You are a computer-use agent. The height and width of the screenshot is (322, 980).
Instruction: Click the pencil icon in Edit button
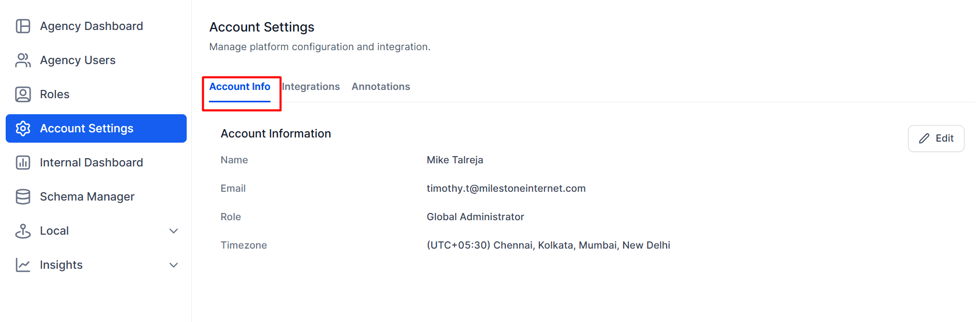(x=924, y=139)
